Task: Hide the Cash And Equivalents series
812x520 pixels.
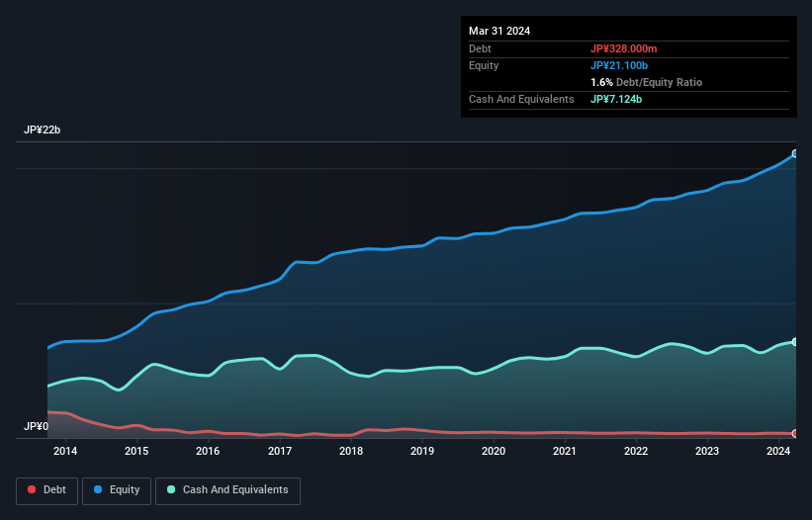Action: pyautogui.click(x=227, y=489)
